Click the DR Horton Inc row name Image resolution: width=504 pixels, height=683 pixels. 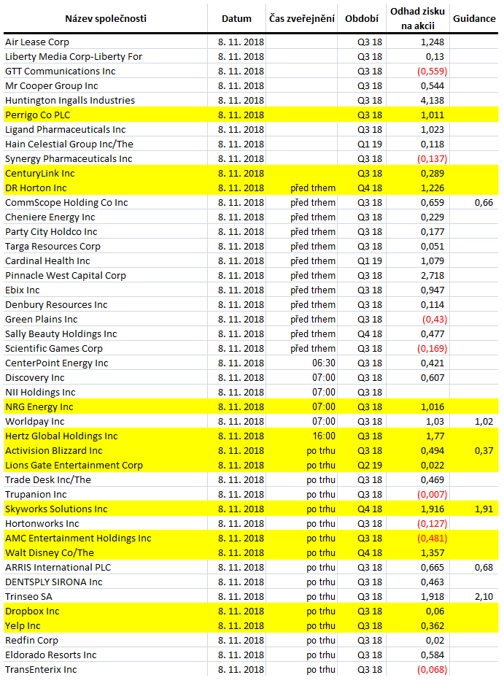pyautogui.click(x=36, y=188)
